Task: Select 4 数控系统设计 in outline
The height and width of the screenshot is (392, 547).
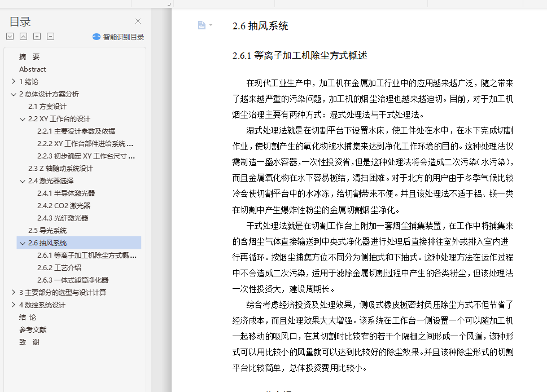Action: 42,305
